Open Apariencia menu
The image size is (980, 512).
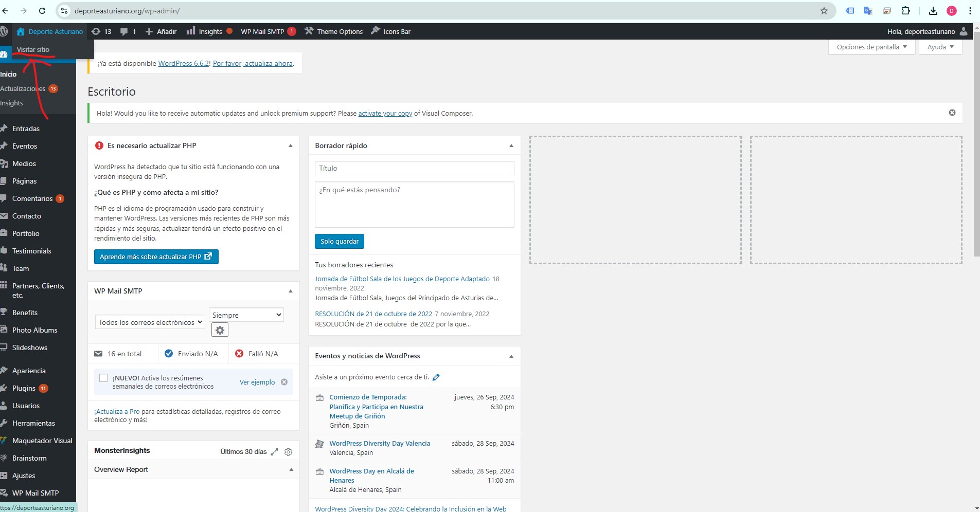[29, 371]
